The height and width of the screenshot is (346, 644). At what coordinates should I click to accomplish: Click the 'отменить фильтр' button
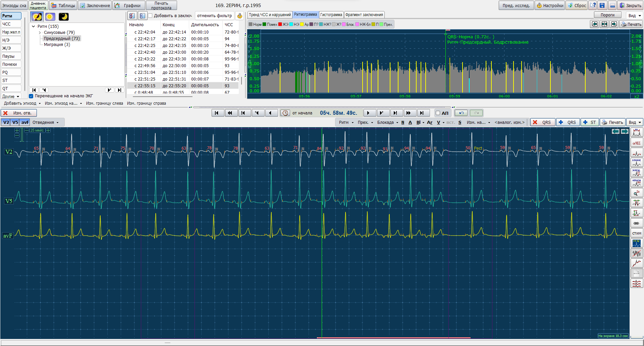click(x=214, y=16)
